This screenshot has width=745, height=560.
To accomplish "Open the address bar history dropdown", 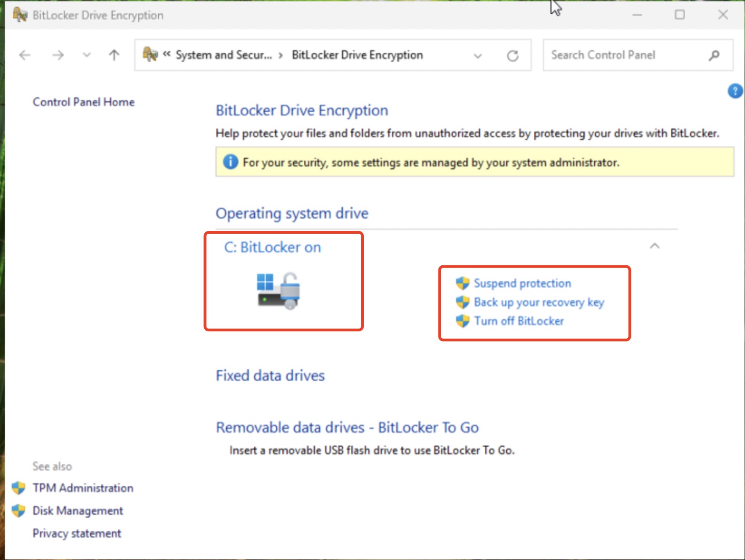I will [478, 55].
